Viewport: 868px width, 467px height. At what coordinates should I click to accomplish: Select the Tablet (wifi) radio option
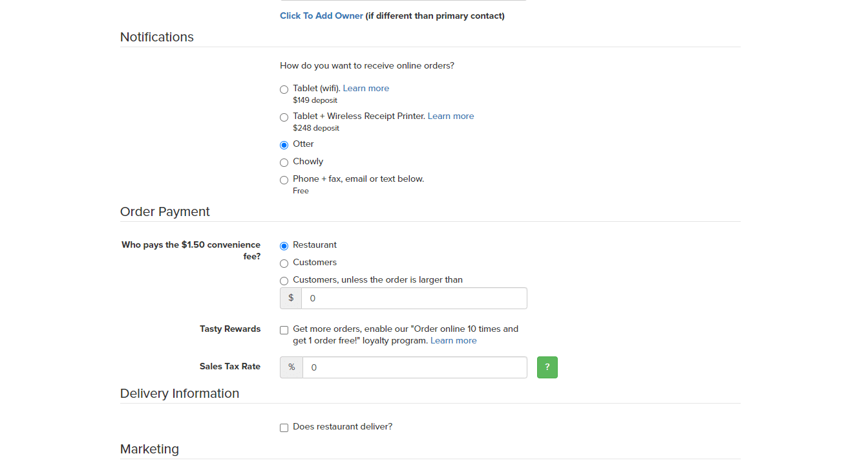click(x=284, y=89)
